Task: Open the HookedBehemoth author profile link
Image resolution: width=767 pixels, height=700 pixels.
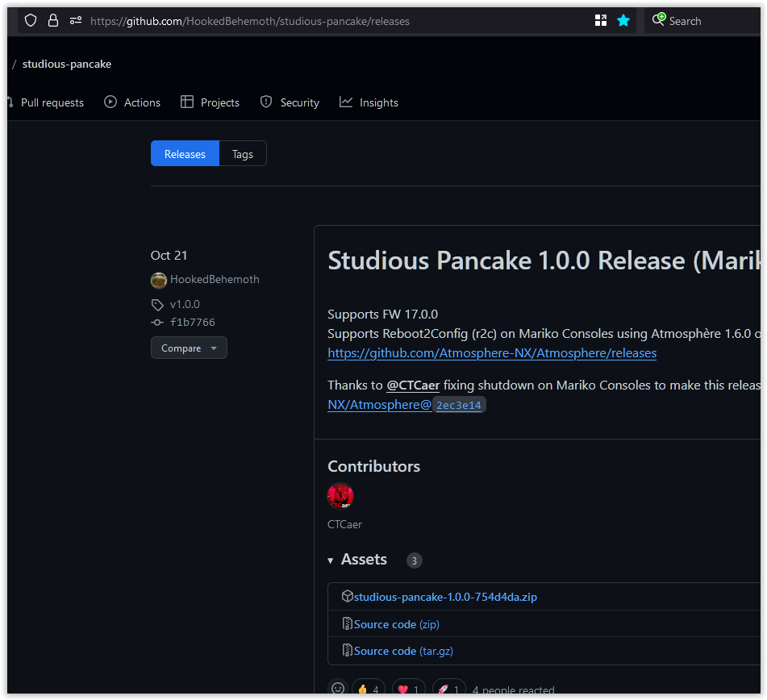Action: point(215,279)
